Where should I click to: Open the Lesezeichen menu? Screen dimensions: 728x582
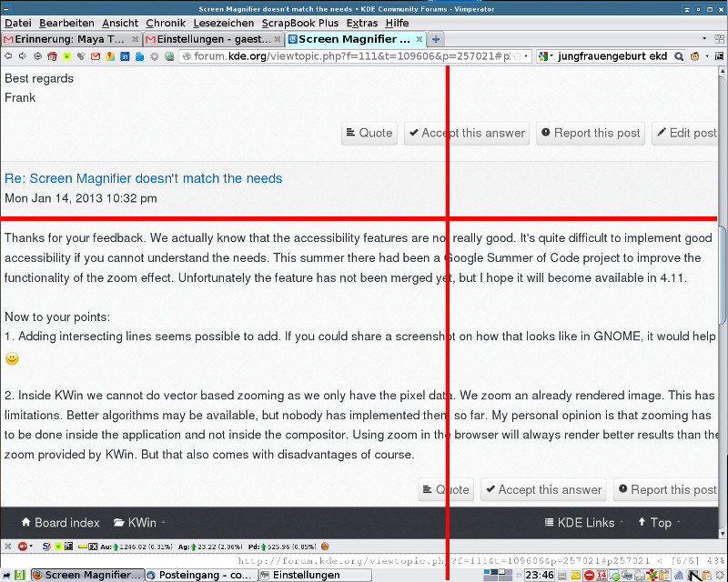click(226, 22)
